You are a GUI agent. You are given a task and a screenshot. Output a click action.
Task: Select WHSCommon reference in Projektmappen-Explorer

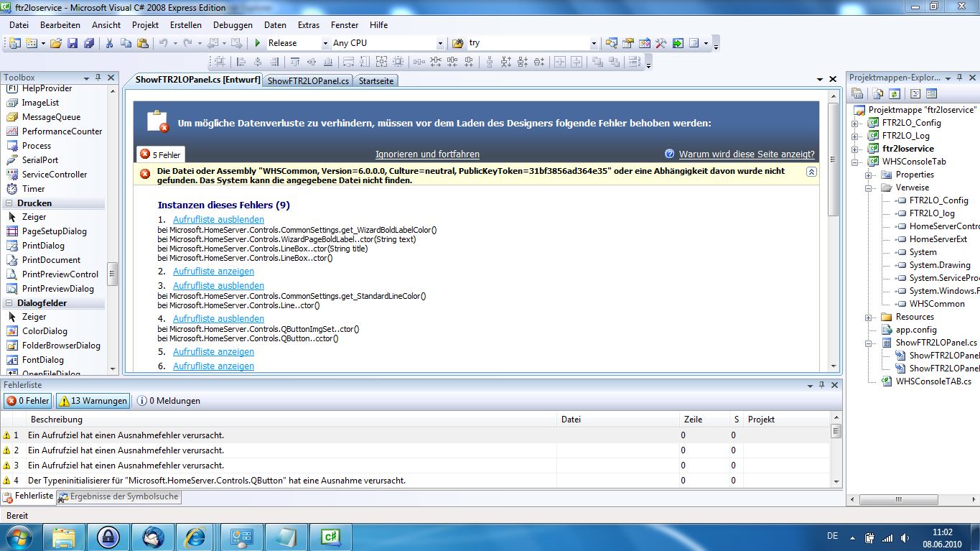point(937,304)
